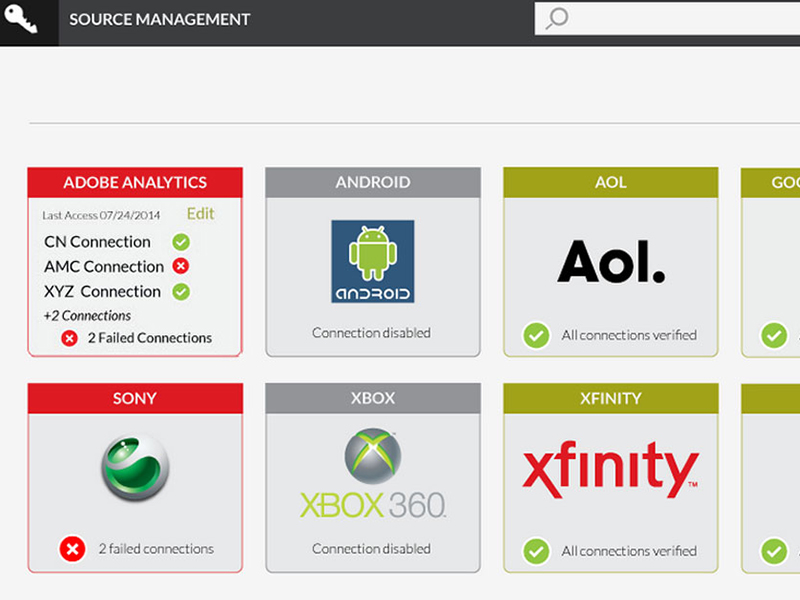Click Last Access 07/24/2014 text

(101, 215)
